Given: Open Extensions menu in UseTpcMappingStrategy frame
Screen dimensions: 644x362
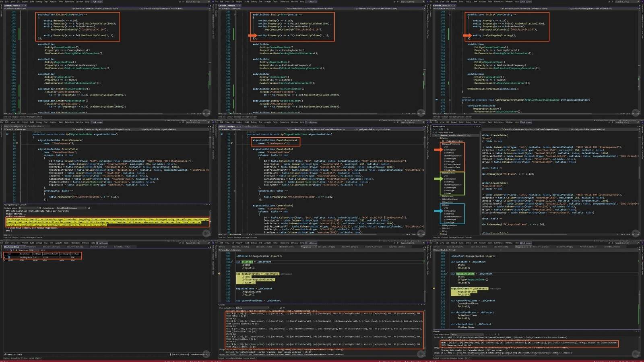Looking at the screenshot, I should tap(499, 2).
